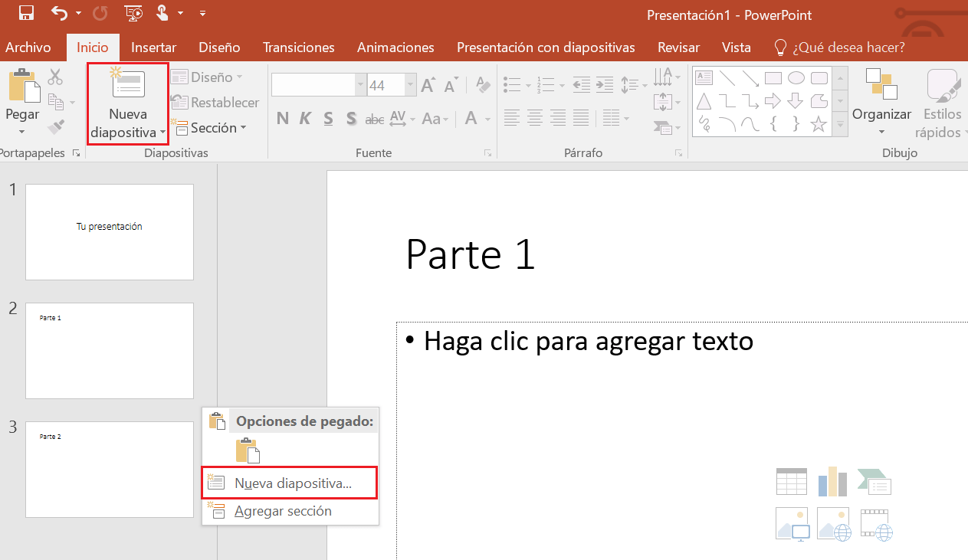
Task: Increase font size with large A icon
Action: (428, 84)
